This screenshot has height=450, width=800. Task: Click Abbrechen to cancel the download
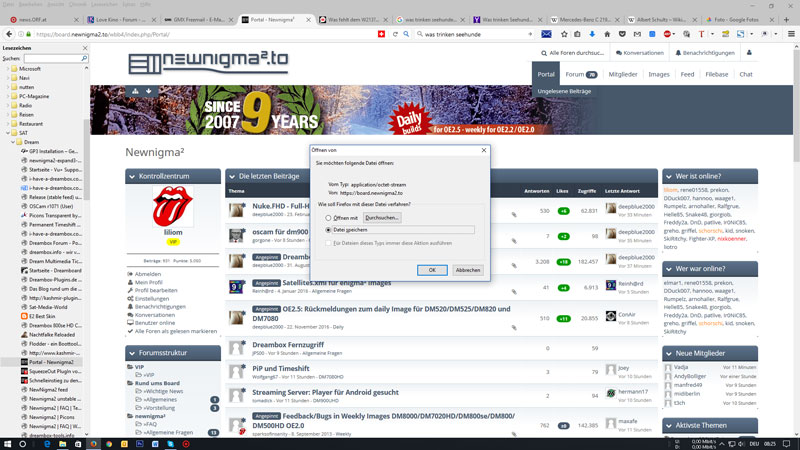[467, 270]
